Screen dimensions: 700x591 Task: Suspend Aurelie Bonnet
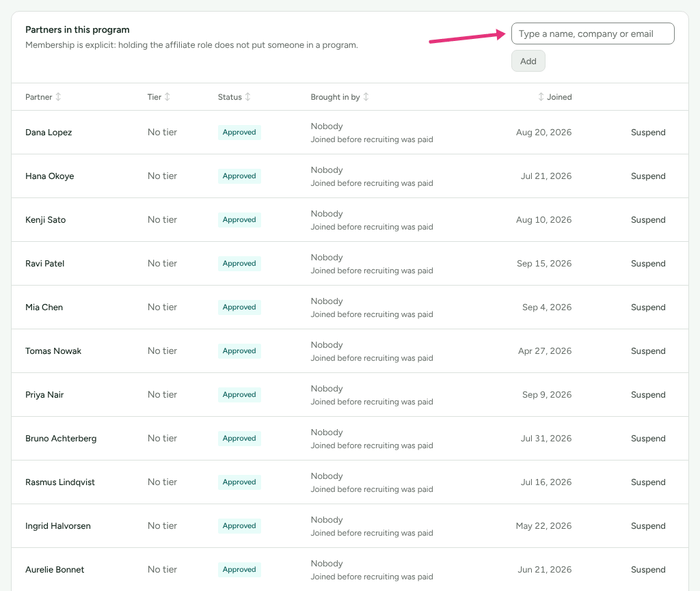648,570
